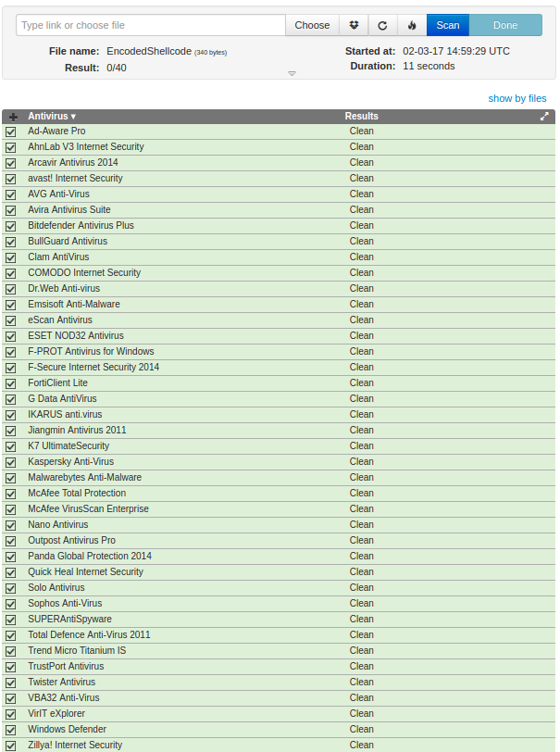
Task: Click the Done button
Action: coord(505,25)
